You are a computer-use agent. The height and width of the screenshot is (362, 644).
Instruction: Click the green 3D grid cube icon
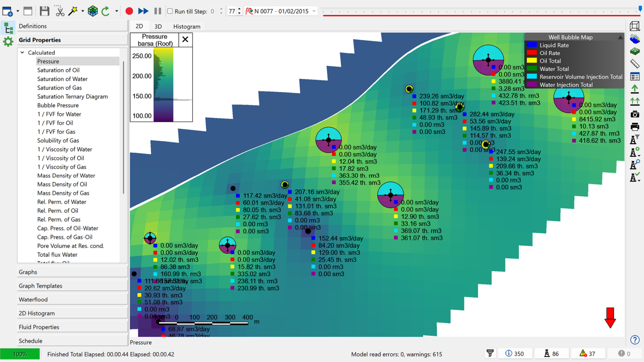pyautogui.click(x=93, y=11)
